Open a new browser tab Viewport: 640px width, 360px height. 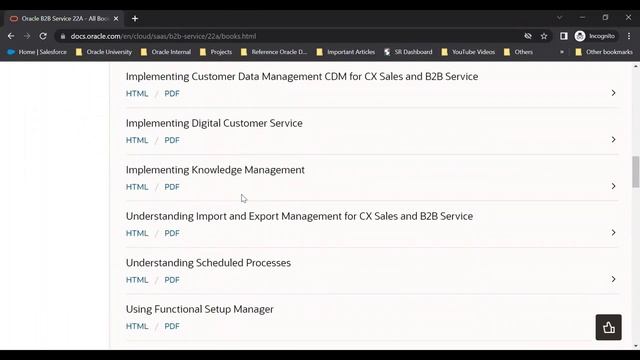135,19
